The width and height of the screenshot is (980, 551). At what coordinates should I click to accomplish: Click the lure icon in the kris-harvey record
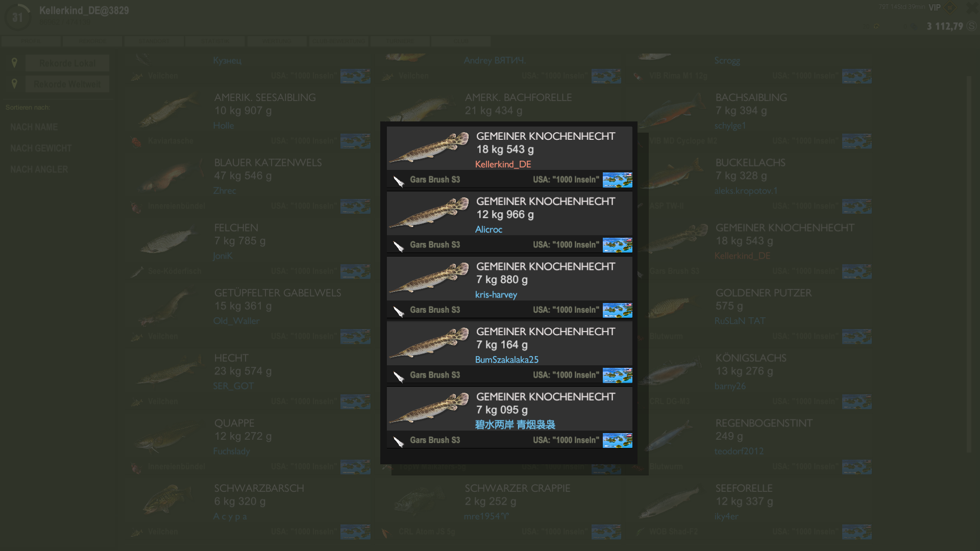[x=399, y=311]
